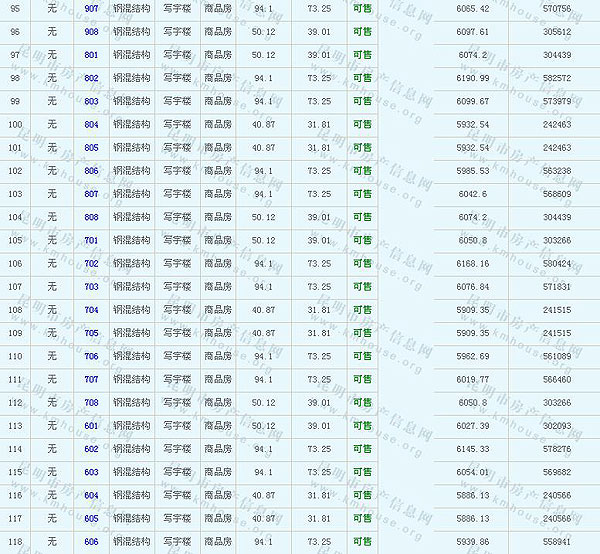Image resolution: width=600 pixels, height=554 pixels.
Task: Open room 603 details link
Action: coord(91,472)
